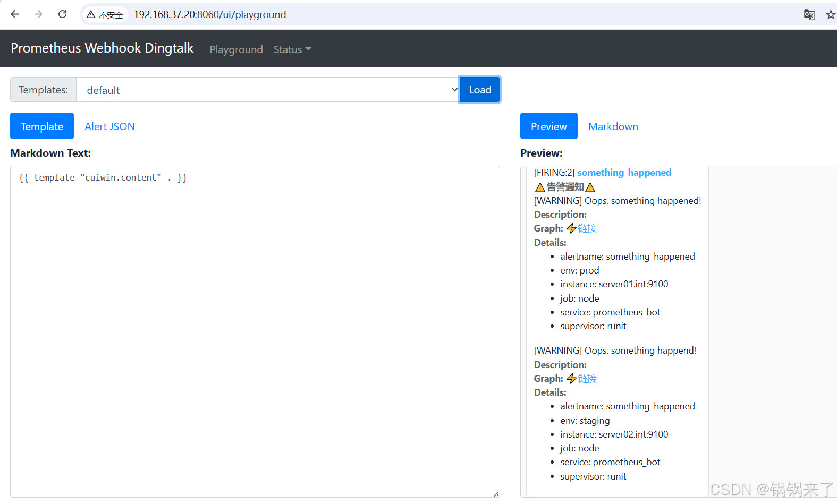Switch to the Alert JSON tab

pyautogui.click(x=110, y=126)
